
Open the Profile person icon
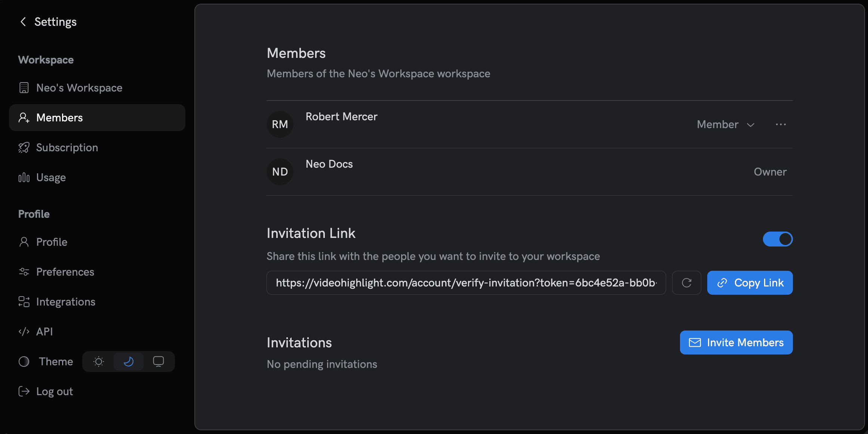24,242
